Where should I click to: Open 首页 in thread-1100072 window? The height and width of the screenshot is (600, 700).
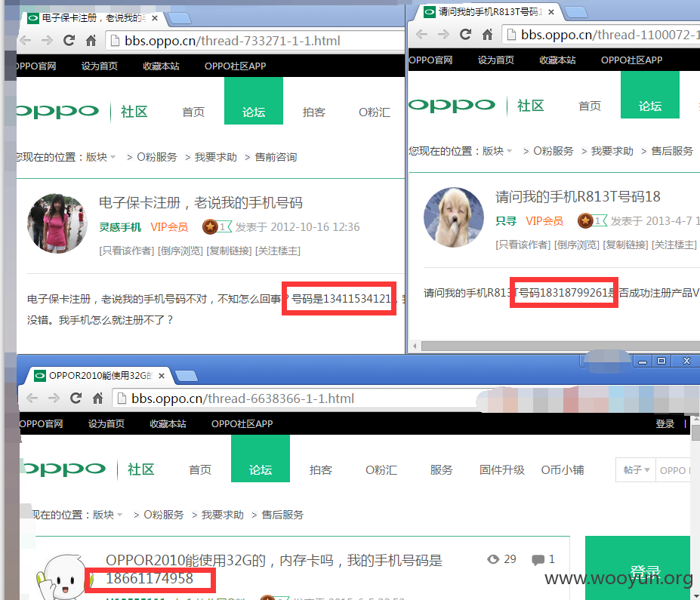click(590, 106)
